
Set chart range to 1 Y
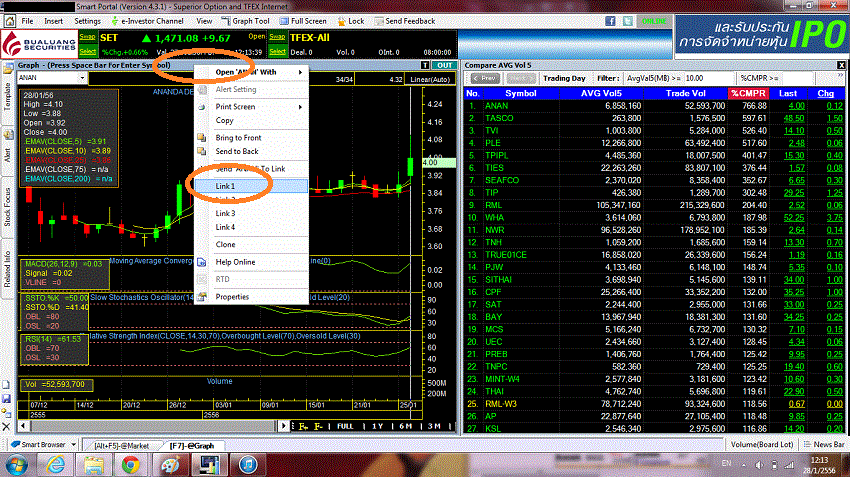378,426
